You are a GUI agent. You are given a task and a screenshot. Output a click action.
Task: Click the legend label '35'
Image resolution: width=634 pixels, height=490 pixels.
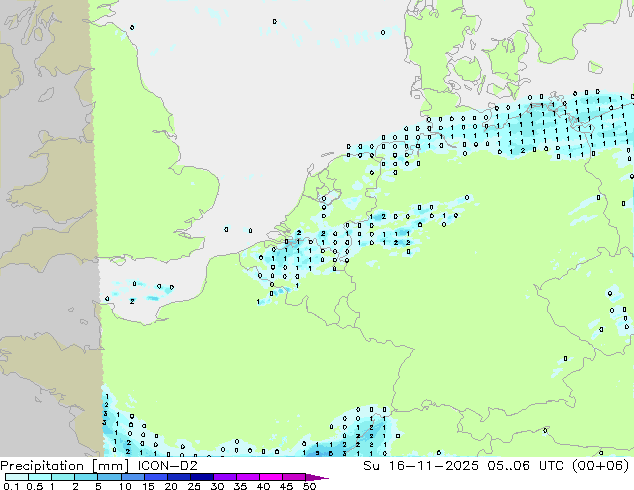[x=240, y=486]
